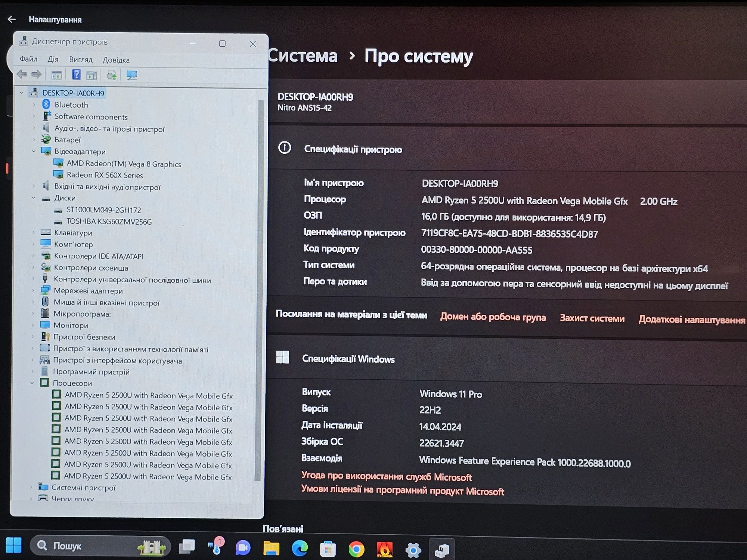Open Task View on the taskbar

pos(187,547)
